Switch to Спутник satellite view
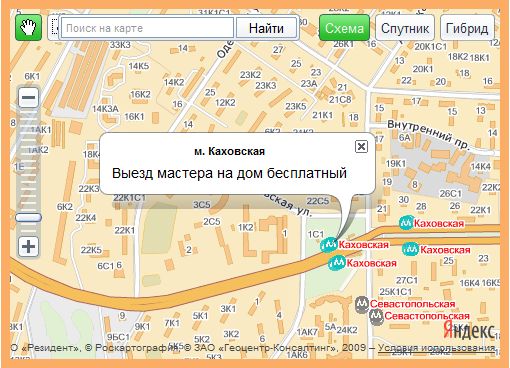 (405, 28)
